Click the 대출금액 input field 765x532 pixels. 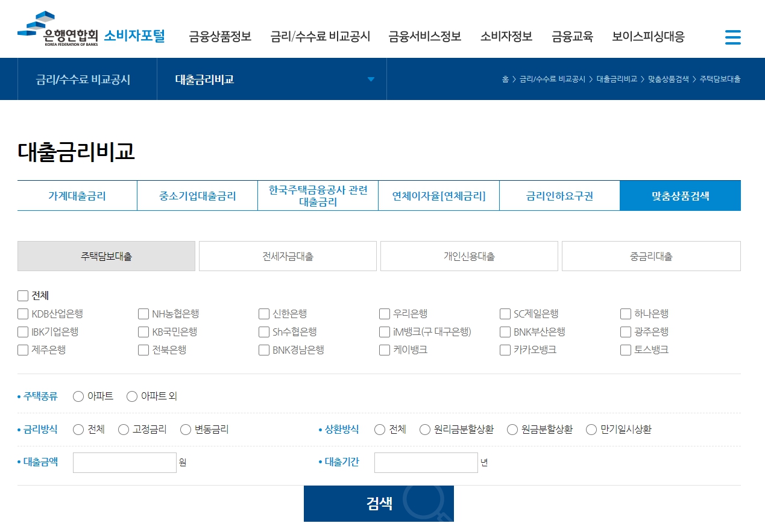124,462
